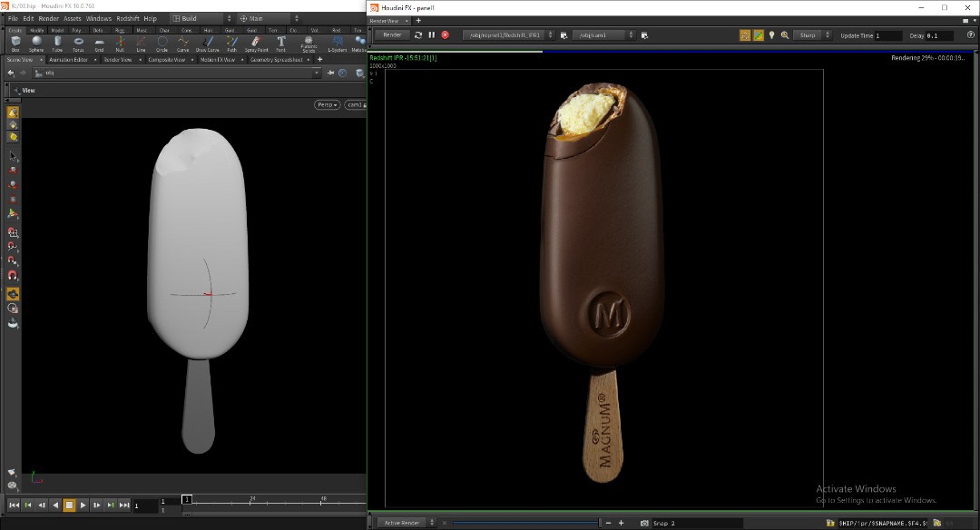980x530 pixels.
Task: Click the Render button
Action: click(392, 35)
